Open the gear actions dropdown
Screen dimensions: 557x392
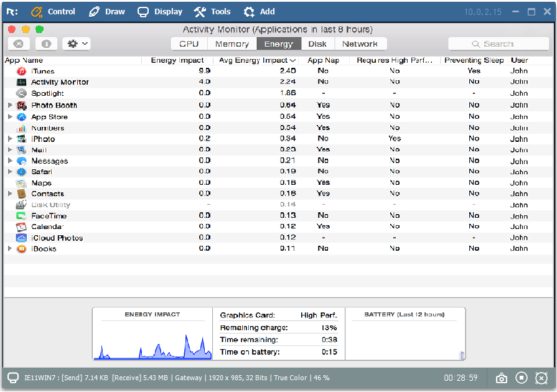click(x=77, y=44)
